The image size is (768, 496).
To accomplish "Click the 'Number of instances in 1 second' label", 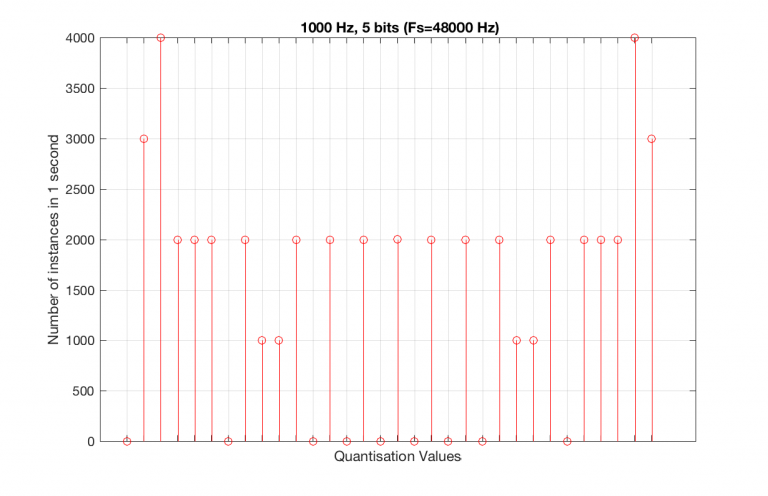I will click(x=54, y=240).
